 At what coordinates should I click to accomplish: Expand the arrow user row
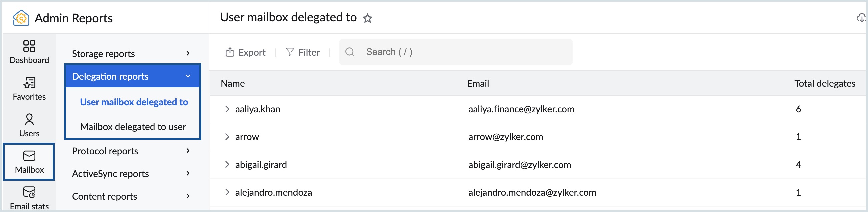(227, 137)
